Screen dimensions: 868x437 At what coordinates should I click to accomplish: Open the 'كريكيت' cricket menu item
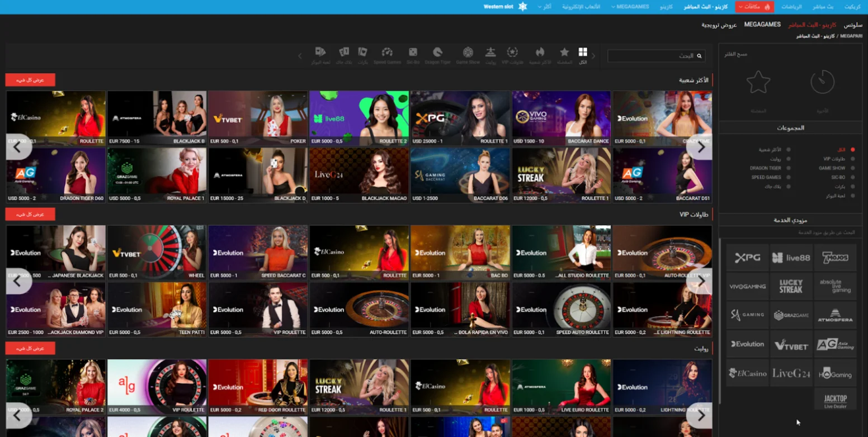852,7
